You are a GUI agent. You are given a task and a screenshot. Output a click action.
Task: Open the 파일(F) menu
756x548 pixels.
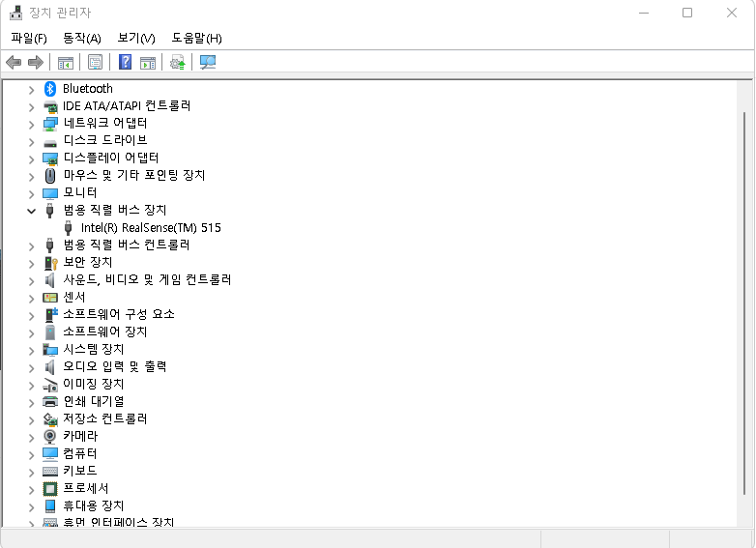pyautogui.click(x=29, y=38)
